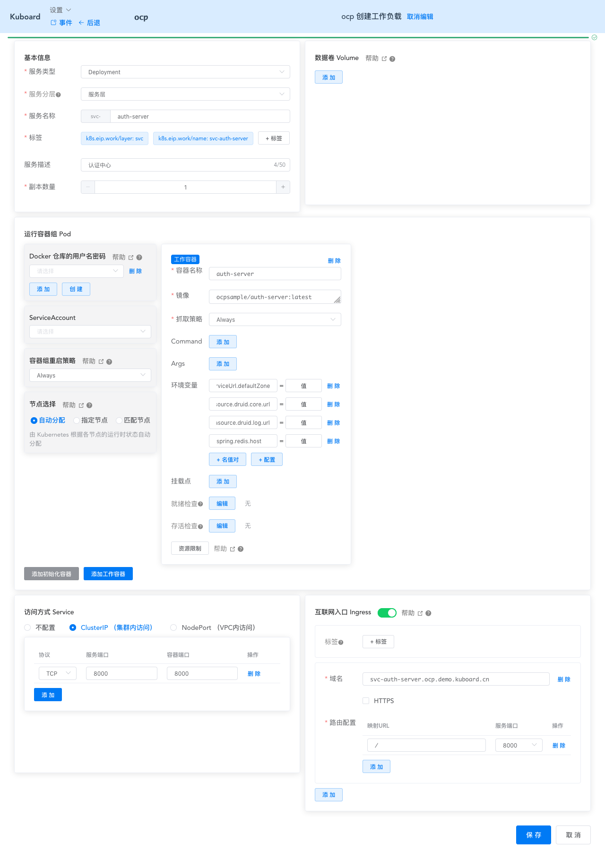Open external link icon beside 容器组重启策略 help
605x868 pixels.
(101, 362)
